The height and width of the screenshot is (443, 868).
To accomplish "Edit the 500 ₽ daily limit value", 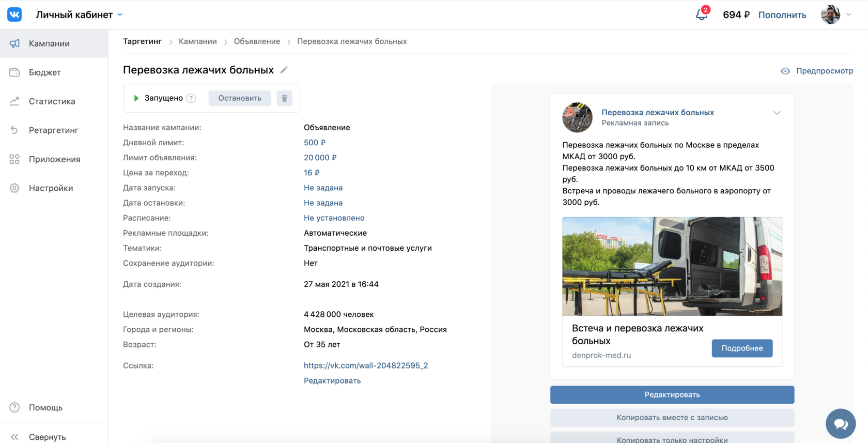I will [x=314, y=143].
